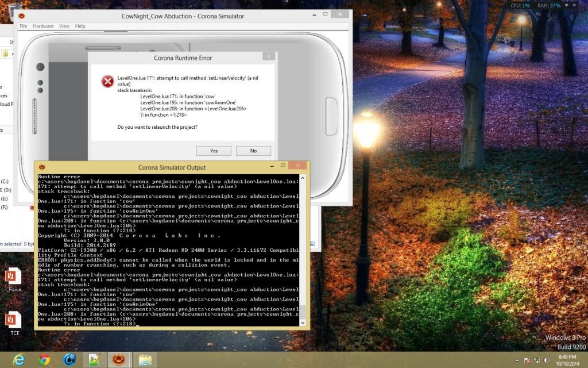588x368 pixels.
Task: Maximize the CowNight Corona Simulator window
Action: coord(326,14)
